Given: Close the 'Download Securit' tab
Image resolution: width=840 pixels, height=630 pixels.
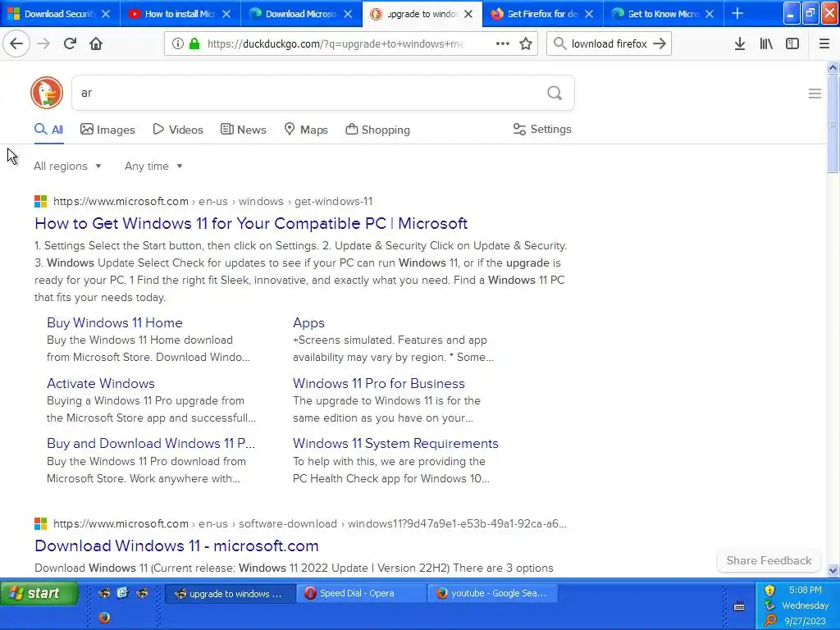Looking at the screenshot, I should (106, 14).
